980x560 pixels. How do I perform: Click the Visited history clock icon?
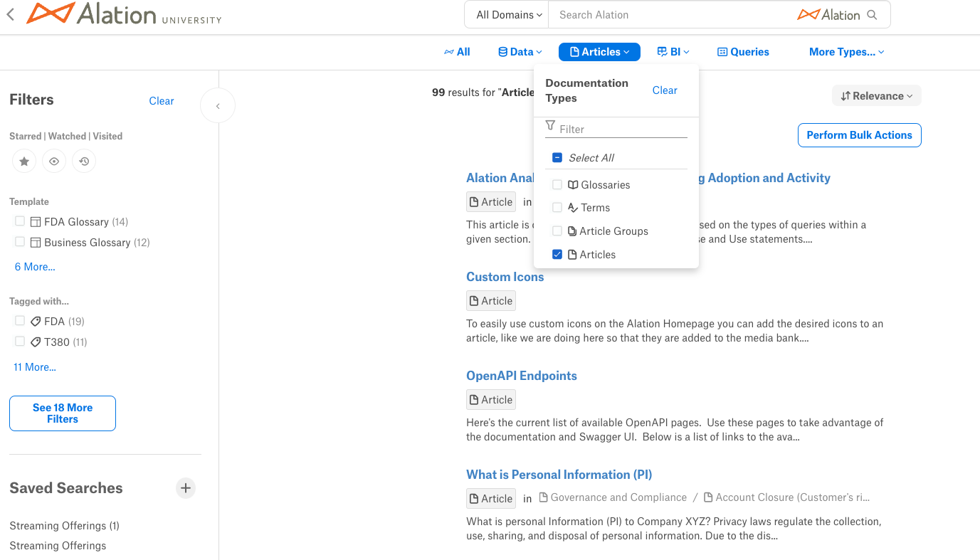[84, 162]
